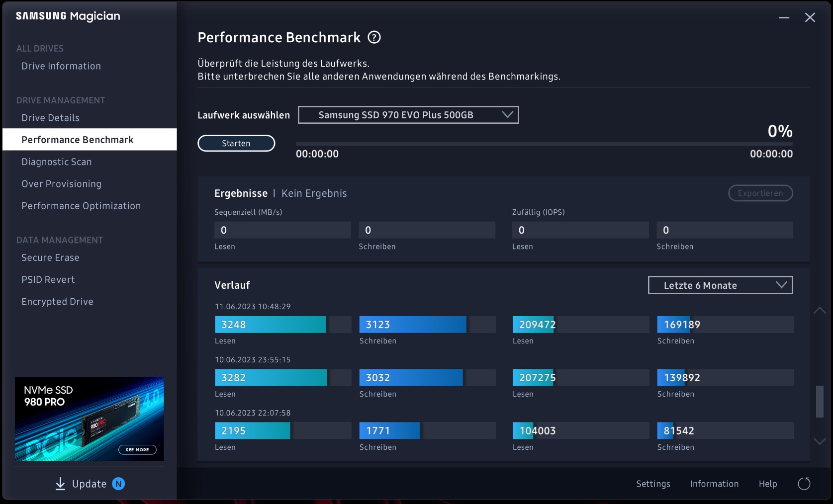
Task: Expand the Letzte 6 Monate history filter
Action: [x=720, y=285]
